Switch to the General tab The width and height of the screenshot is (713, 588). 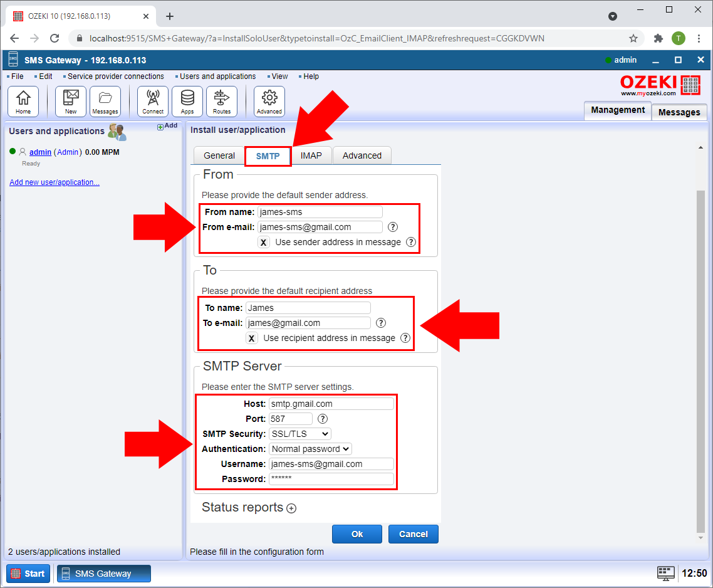tap(219, 155)
